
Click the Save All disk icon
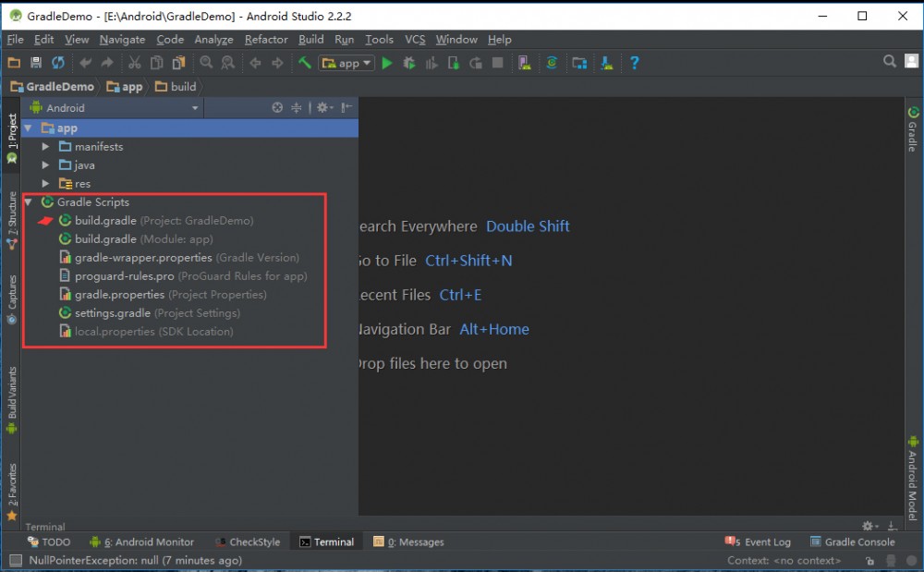[x=36, y=63]
